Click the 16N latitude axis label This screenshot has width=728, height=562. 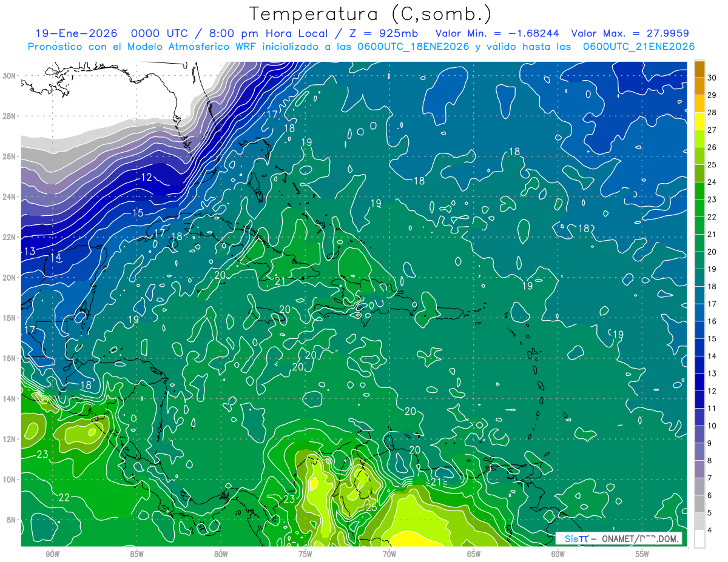[10, 358]
